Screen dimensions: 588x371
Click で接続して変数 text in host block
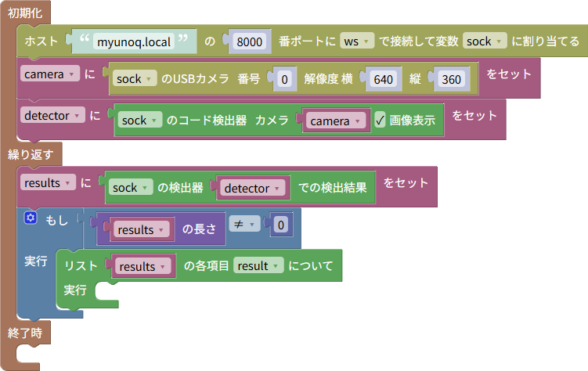pos(419,41)
